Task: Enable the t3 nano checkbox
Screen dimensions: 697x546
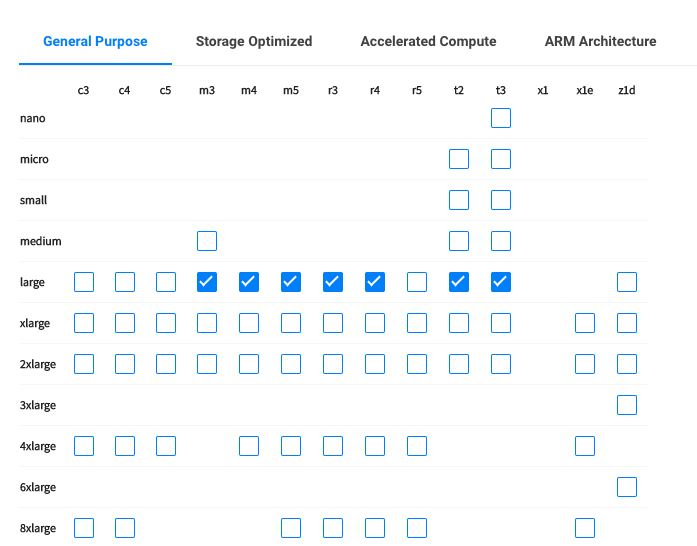Action: click(x=501, y=118)
